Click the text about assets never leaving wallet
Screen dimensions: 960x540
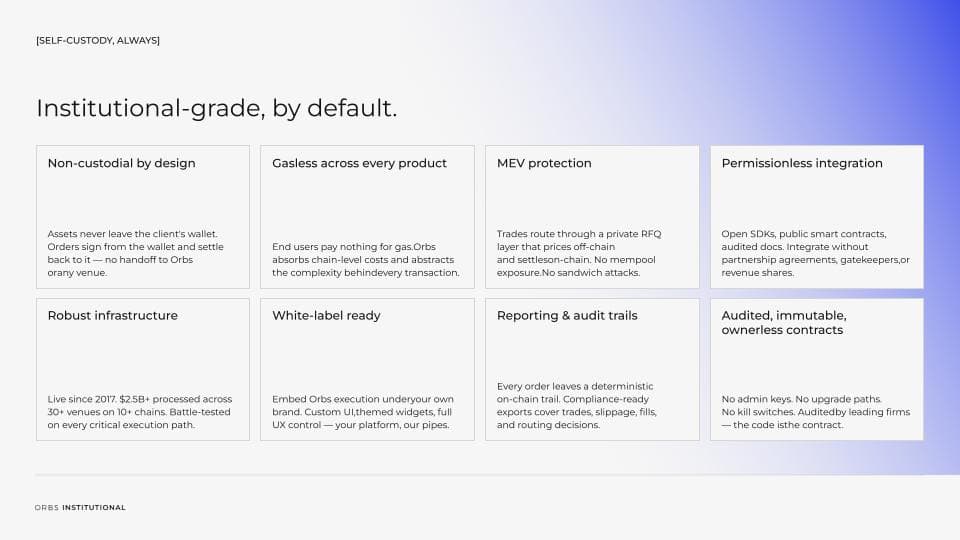[x=135, y=253]
